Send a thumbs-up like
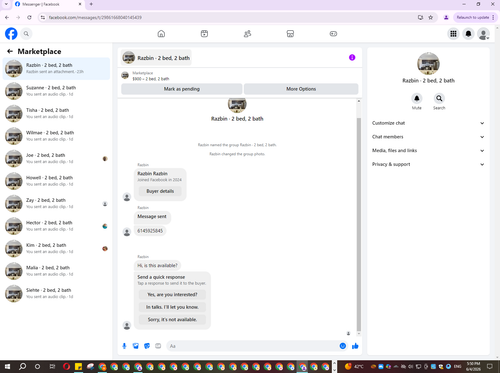500x373 pixels. [355, 346]
